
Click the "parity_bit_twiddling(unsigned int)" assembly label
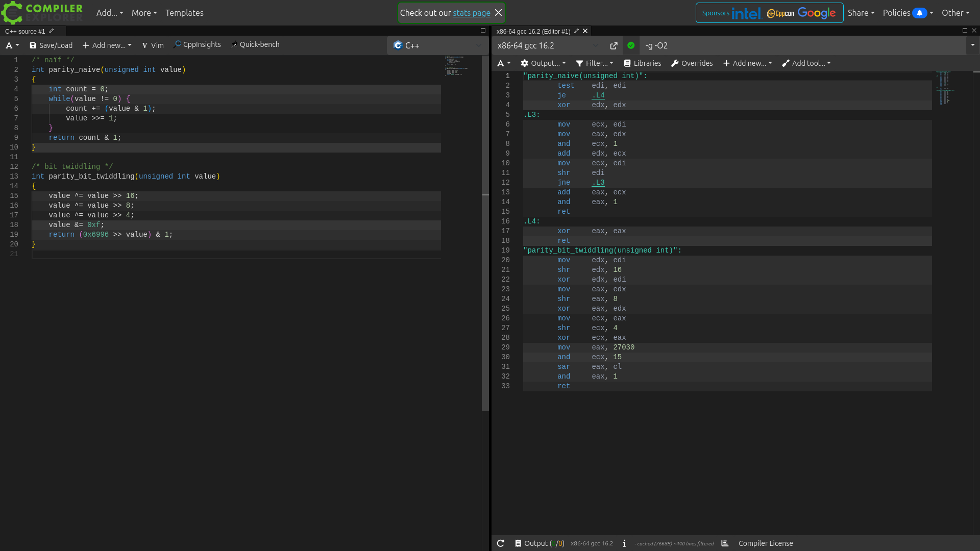[602, 250]
